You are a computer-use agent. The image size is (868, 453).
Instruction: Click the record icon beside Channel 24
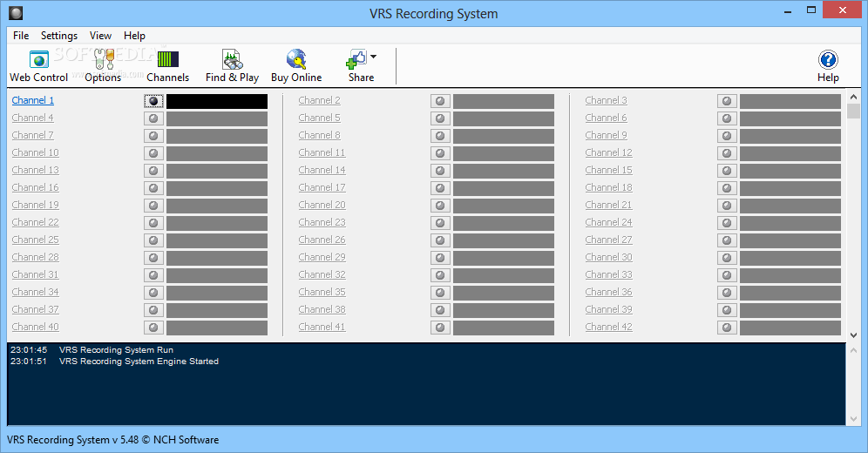click(727, 223)
